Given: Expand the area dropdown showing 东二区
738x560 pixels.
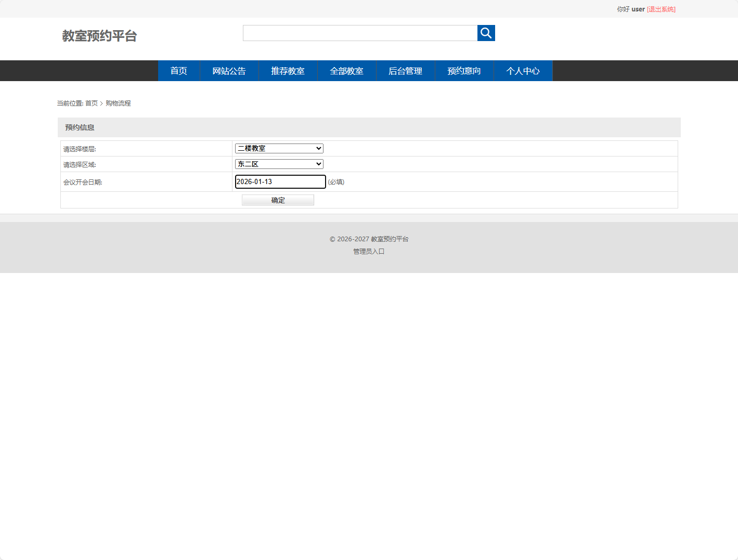Looking at the screenshot, I should tap(279, 164).
